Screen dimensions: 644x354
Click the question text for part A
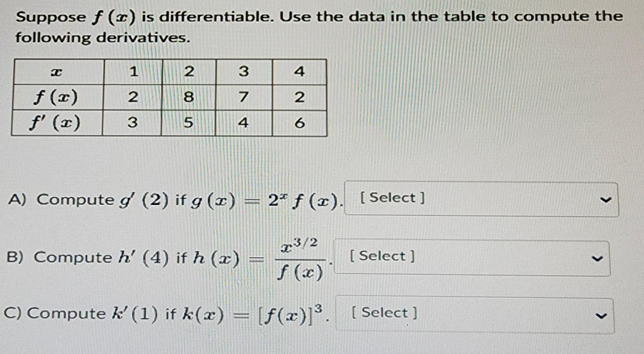pos(168,200)
